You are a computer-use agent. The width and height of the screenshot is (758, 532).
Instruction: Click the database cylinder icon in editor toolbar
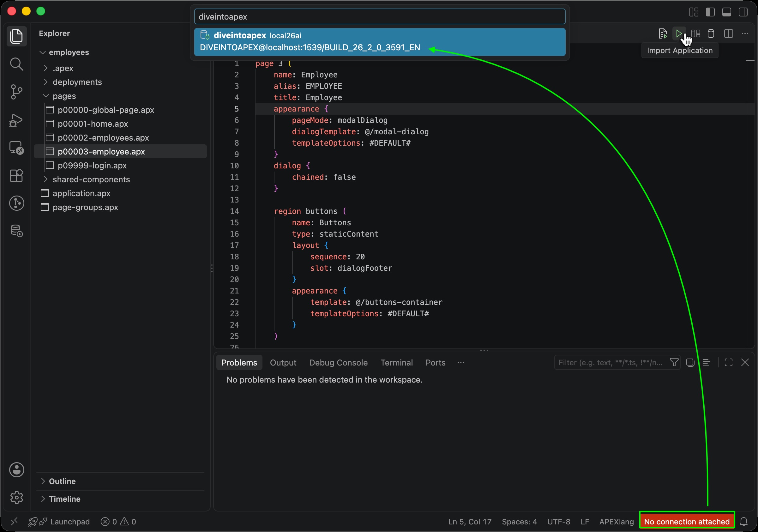711,34
